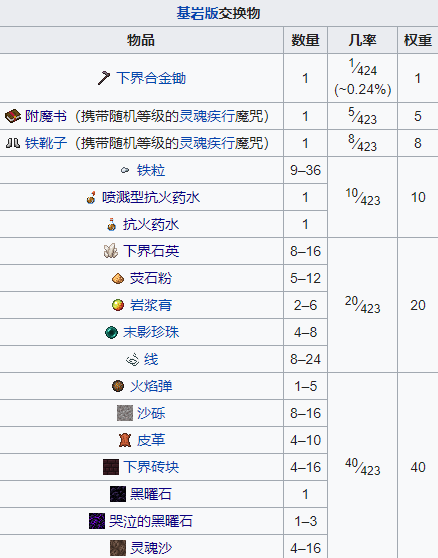The height and width of the screenshot is (558, 438).
Task: Click the crying obsidian block icon
Action: (97, 521)
